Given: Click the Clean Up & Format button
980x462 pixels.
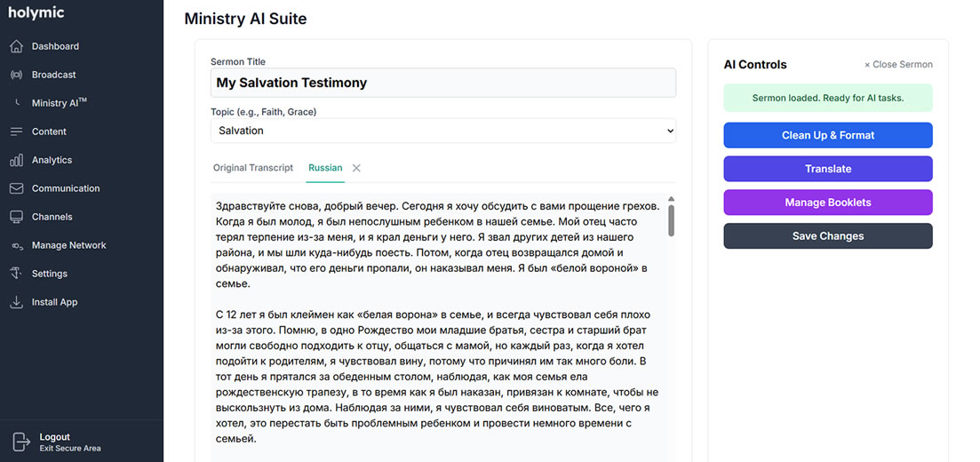Looking at the screenshot, I should (827, 135).
